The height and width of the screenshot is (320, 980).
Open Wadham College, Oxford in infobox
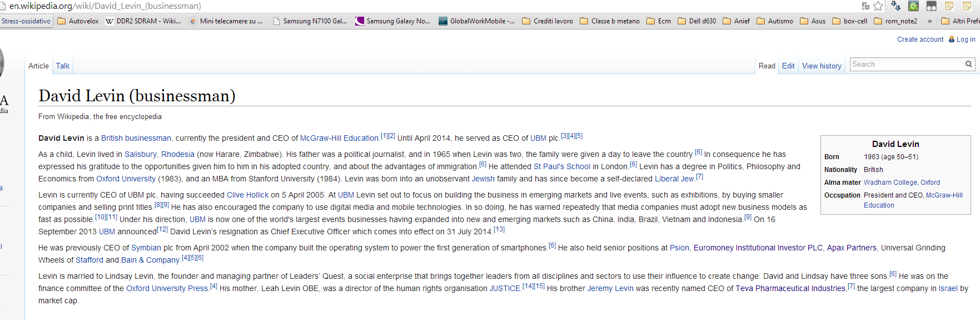click(x=902, y=183)
